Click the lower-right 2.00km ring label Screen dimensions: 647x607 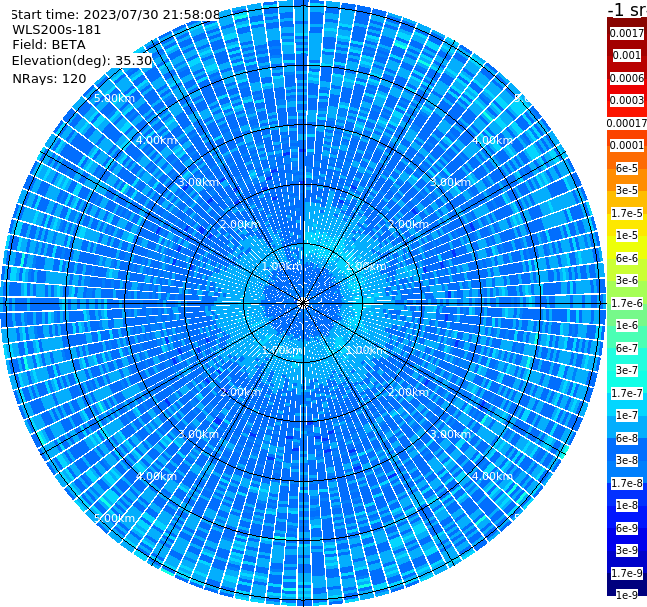pyautogui.click(x=408, y=392)
